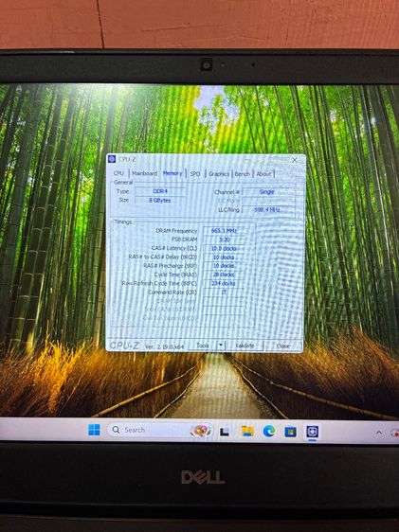Open Microsoft Store from the taskbar
Viewport: 399px width, 532px height.
(x=290, y=432)
